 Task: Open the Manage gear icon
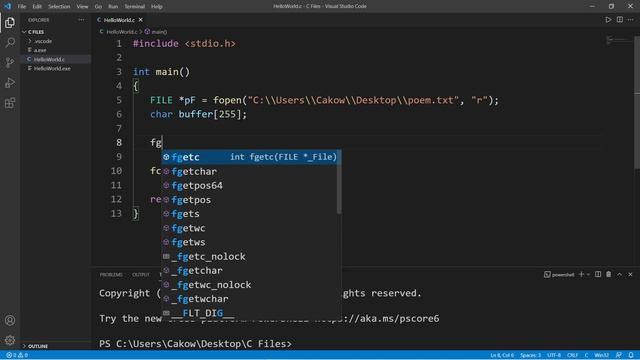[x=10, y=340]
